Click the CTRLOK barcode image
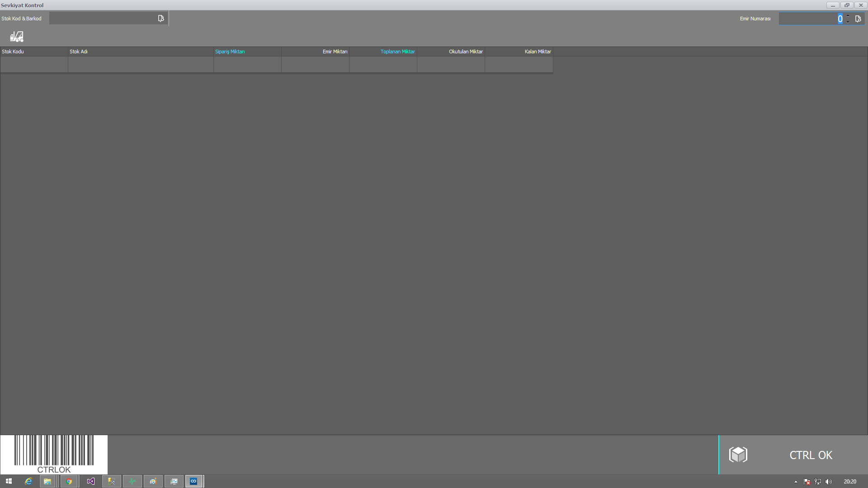The image size is (868, 488). 54,455
